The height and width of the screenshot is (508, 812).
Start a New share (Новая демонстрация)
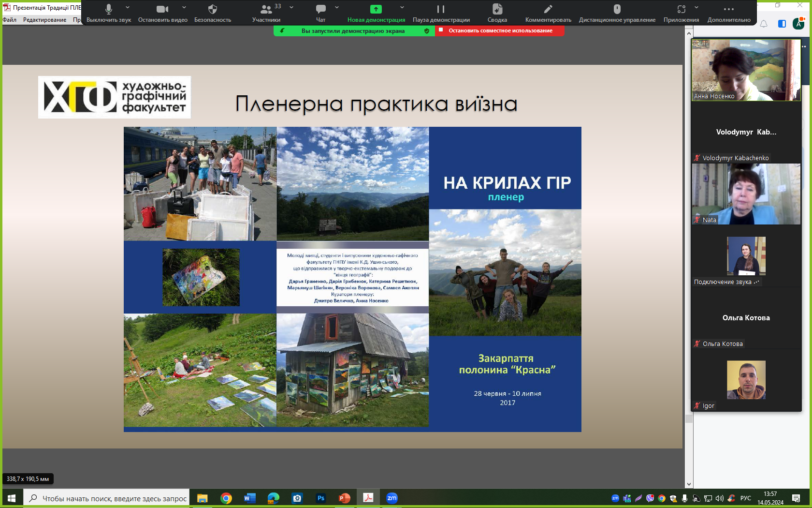pos(376,10)
